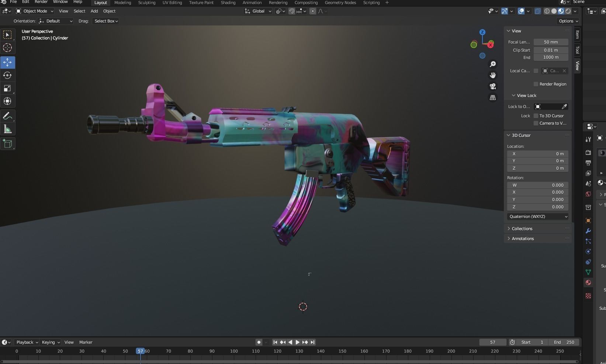Toggle auto keying record button
This screenshot has height=364, width=606.
click(259, 342)
